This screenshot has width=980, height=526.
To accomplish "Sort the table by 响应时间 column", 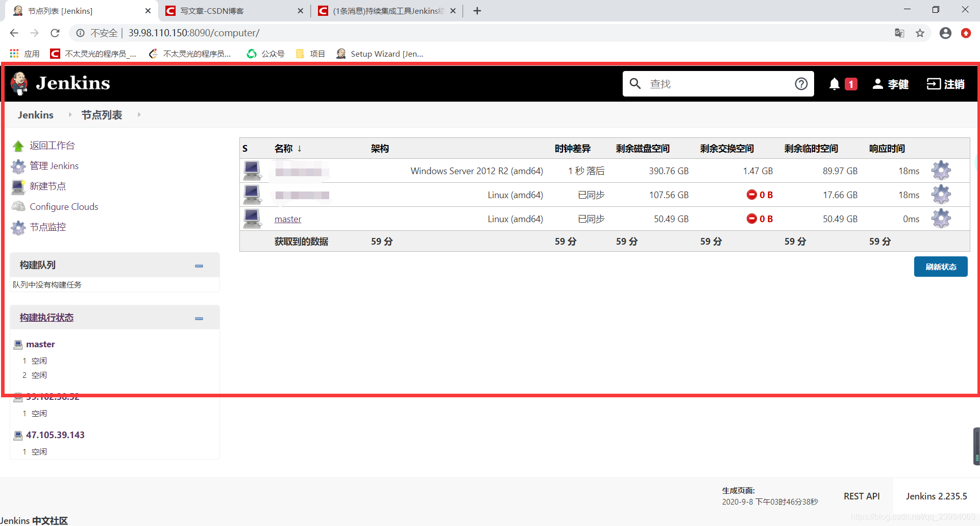I will tap(887, 149).
